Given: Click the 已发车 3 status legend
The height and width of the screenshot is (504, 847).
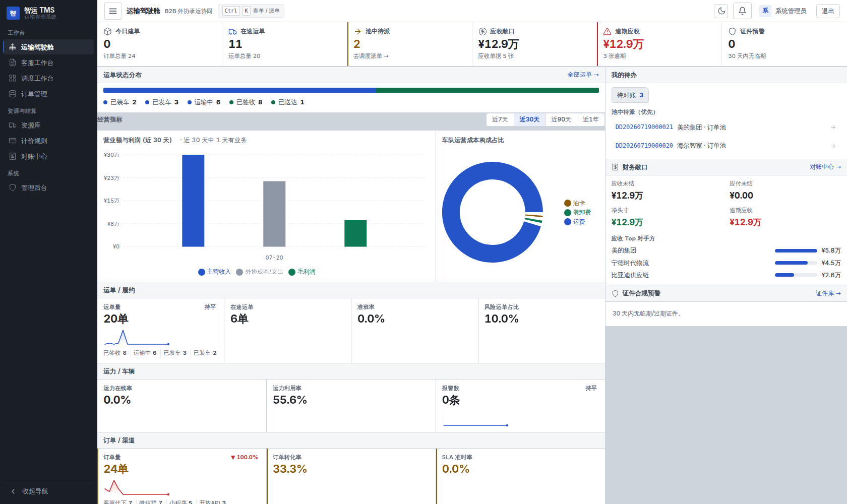Looking at the screenshot, I should pos(162,102).
